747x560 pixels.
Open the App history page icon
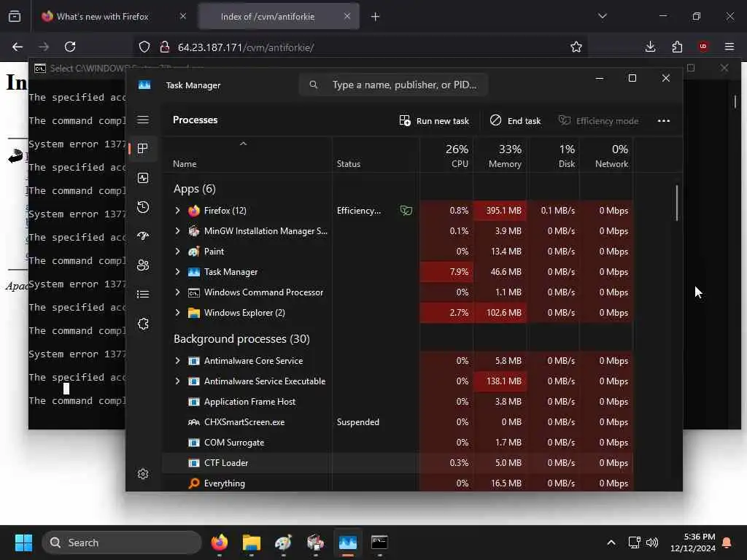click(143, 207)
